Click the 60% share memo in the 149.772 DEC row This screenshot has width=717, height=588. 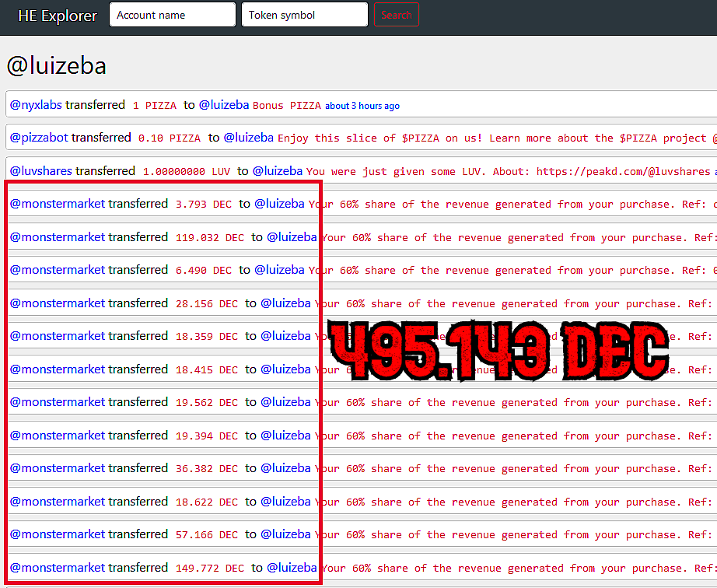coord(519,569)
